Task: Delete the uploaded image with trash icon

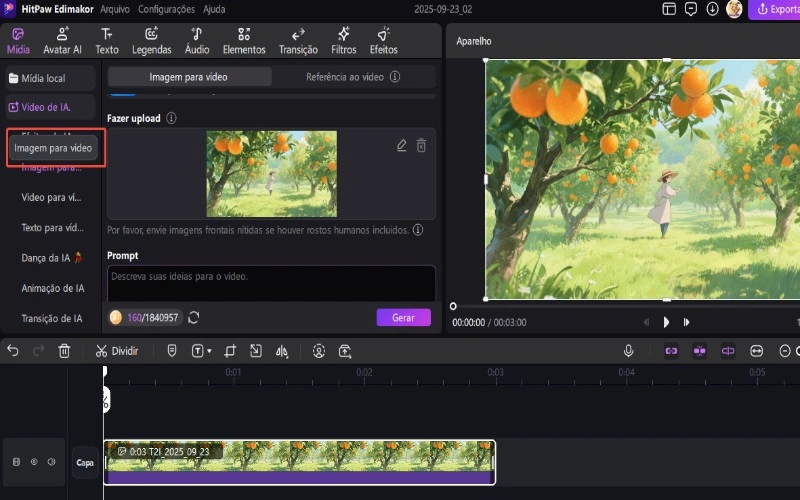Action: click(421, 146)
